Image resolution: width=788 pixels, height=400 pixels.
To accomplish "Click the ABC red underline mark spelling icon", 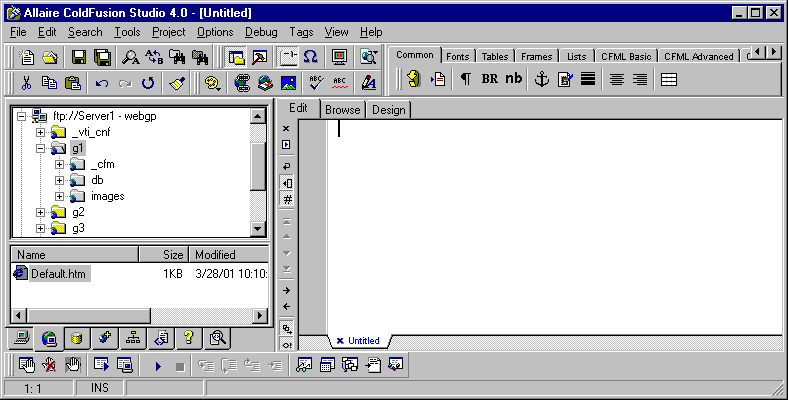I will click(340, 83).
